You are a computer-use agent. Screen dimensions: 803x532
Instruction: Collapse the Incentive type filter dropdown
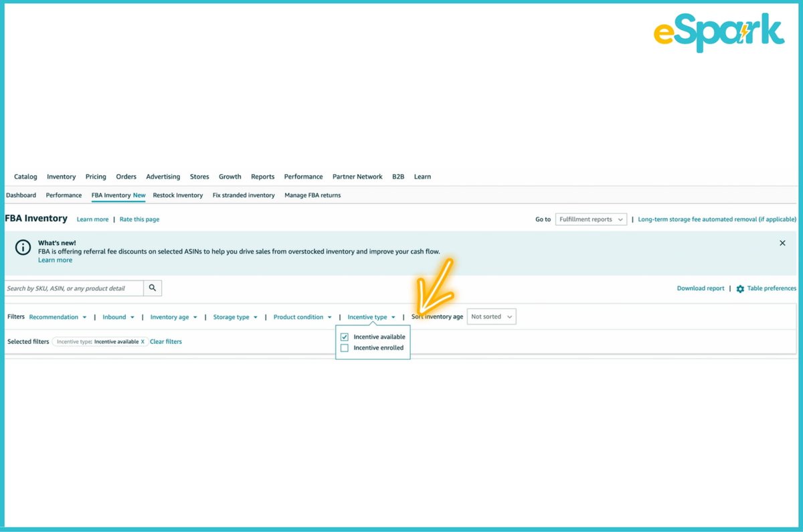tap(371, 317)
